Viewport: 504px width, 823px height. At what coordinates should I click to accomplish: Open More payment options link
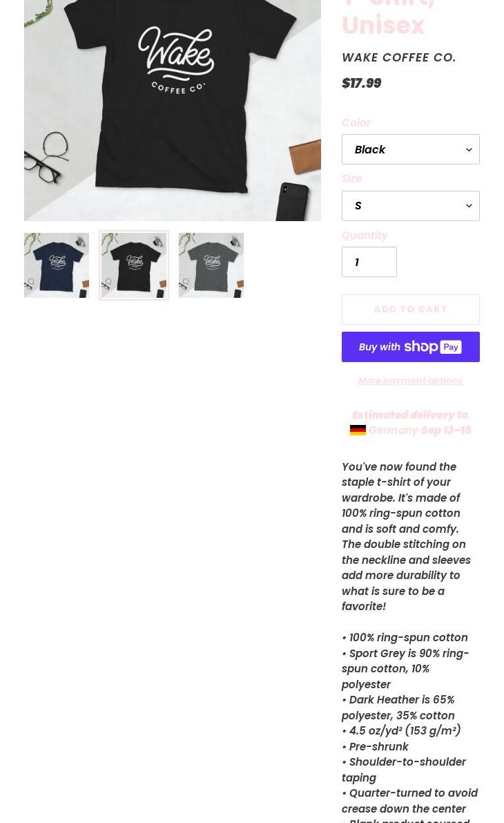click(x=410, y=381)
